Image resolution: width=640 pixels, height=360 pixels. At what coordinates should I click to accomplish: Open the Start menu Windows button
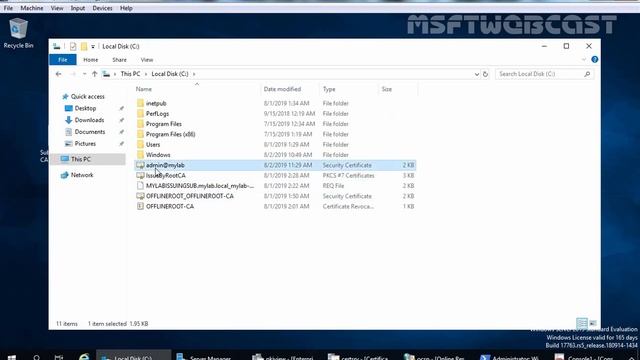pyautogui.click(x=12, y=357)
